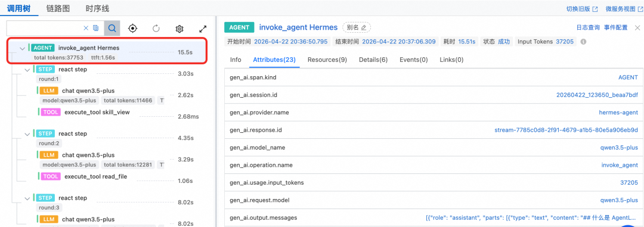Select chat qwen3.5-plus row with 12281 tokens

point(88,155)
